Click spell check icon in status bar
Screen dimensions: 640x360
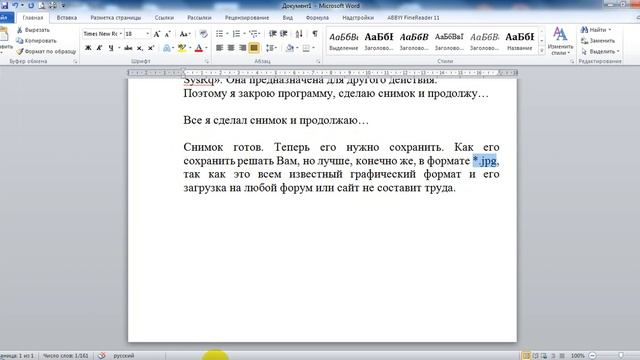[x=102, y=356]
